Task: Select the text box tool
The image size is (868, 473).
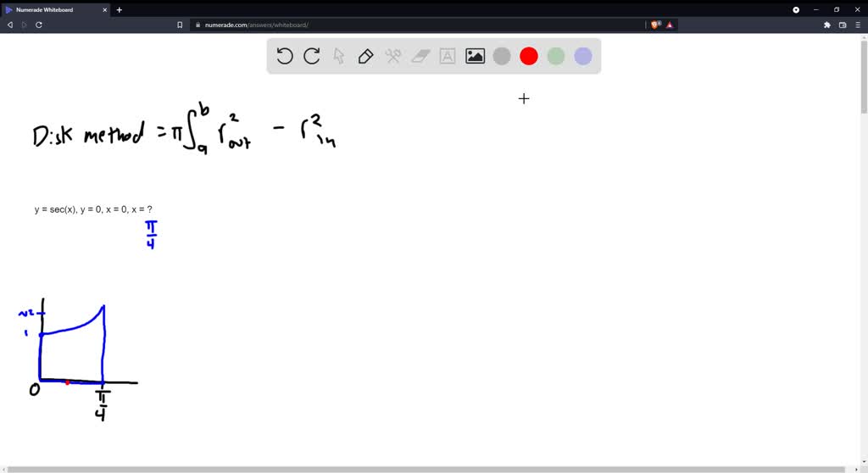Action: (448, 57)
